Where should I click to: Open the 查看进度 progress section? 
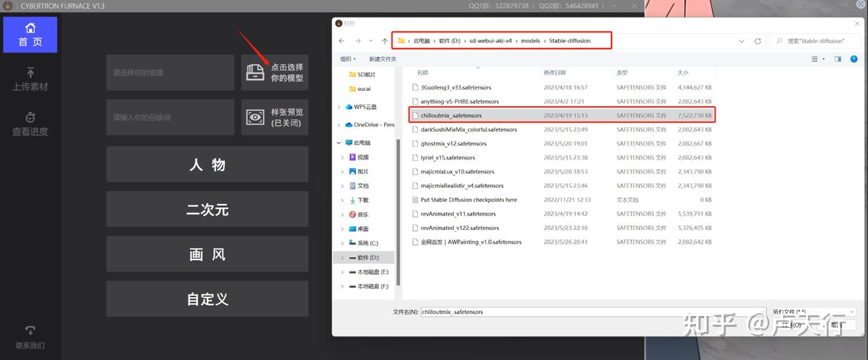point(30,125)
